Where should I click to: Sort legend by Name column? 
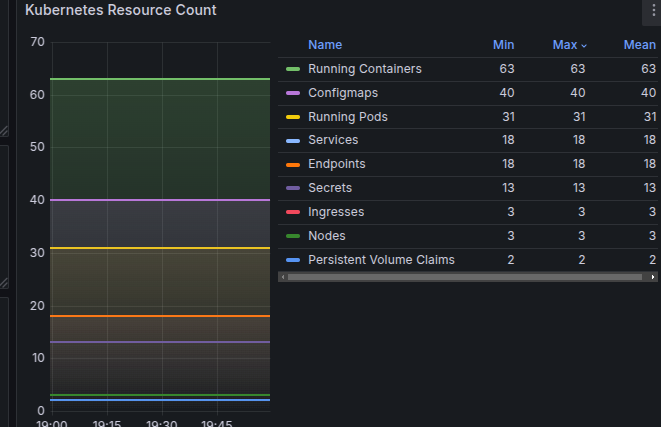(x=325, y=45)
